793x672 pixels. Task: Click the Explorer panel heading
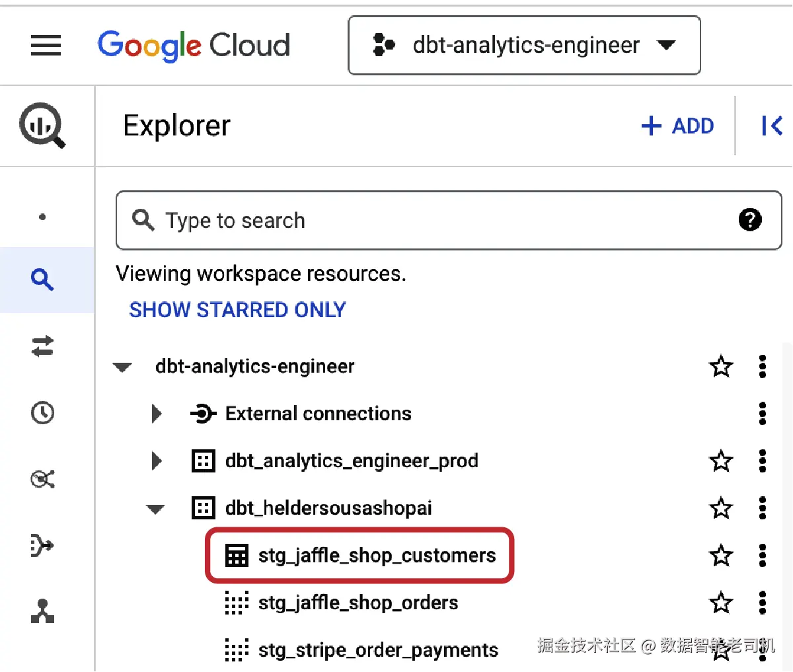[176, 125]
